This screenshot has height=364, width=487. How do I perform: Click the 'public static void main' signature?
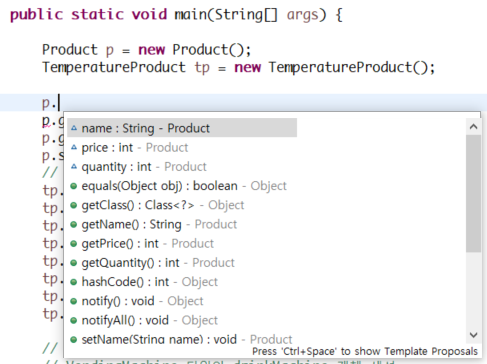176,15
